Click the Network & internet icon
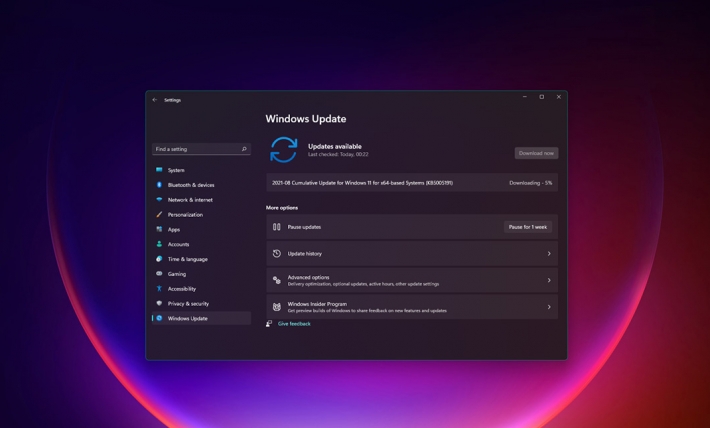The width and height of the screenshot is (710, 428). [x=159, y=199]
